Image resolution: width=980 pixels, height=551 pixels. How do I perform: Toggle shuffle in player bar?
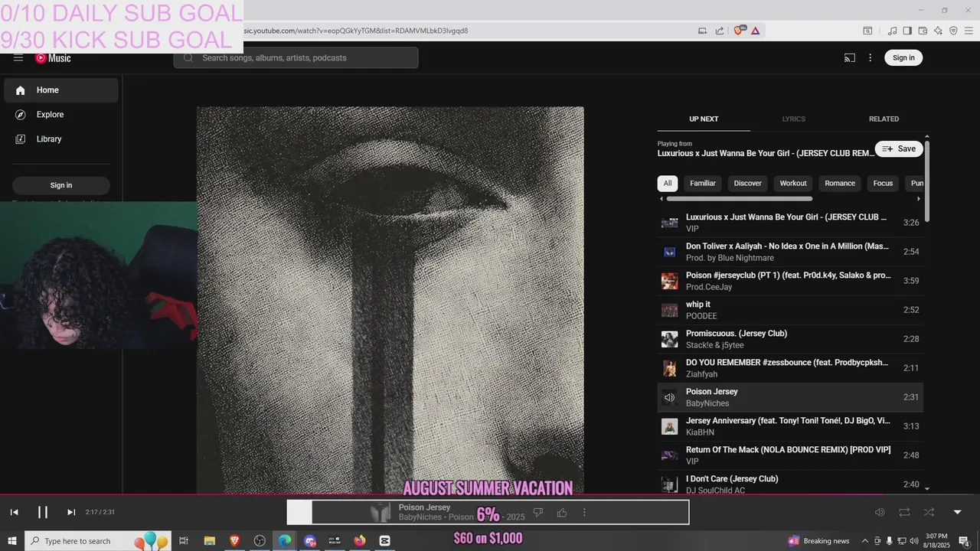click(x=929, y=512)
